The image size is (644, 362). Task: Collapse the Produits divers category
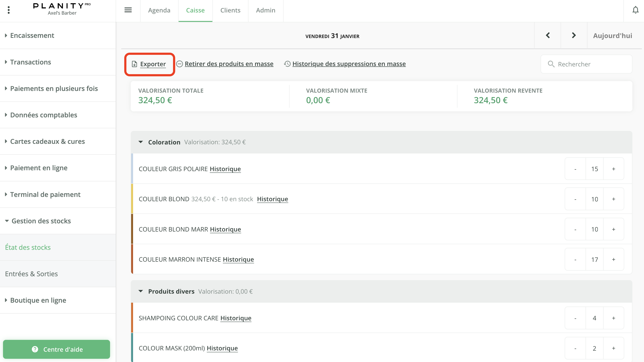141,291
